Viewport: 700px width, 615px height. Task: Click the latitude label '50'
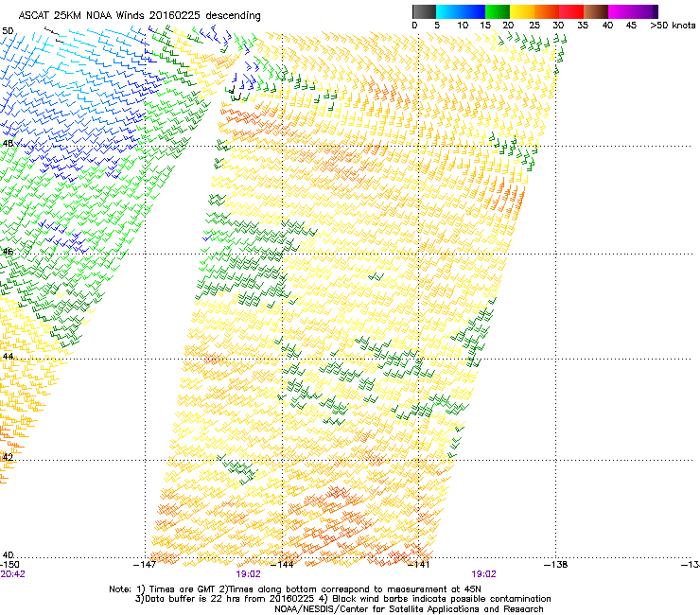[x=8, y=31]
